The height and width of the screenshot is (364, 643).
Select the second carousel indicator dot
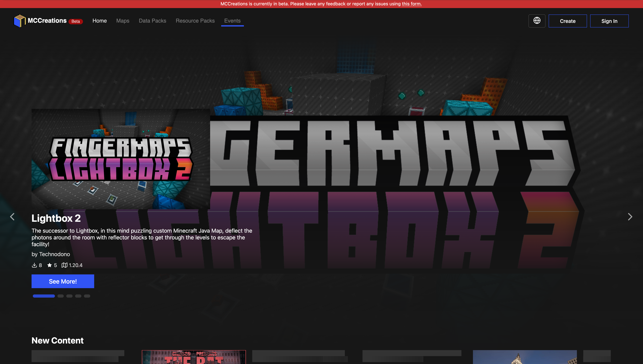(x=61, y=296)
